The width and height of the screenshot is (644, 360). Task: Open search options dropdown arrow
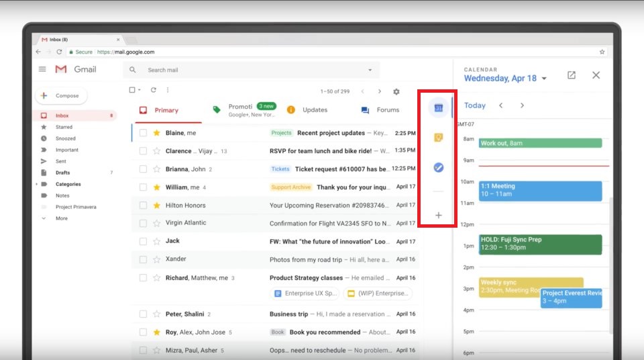pyautogui.click(x=370, y=70)
